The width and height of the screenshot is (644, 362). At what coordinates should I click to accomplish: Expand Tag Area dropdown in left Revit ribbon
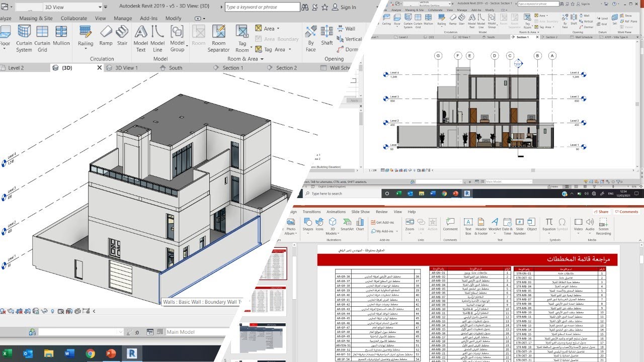click(x=290, y=49)
